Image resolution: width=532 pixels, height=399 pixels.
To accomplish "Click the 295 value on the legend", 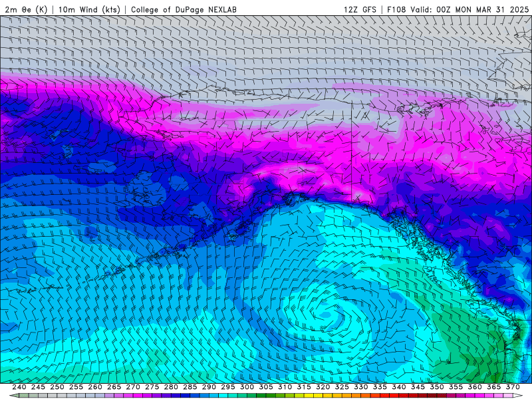I will pyautogui.click(x=228, y=387).
